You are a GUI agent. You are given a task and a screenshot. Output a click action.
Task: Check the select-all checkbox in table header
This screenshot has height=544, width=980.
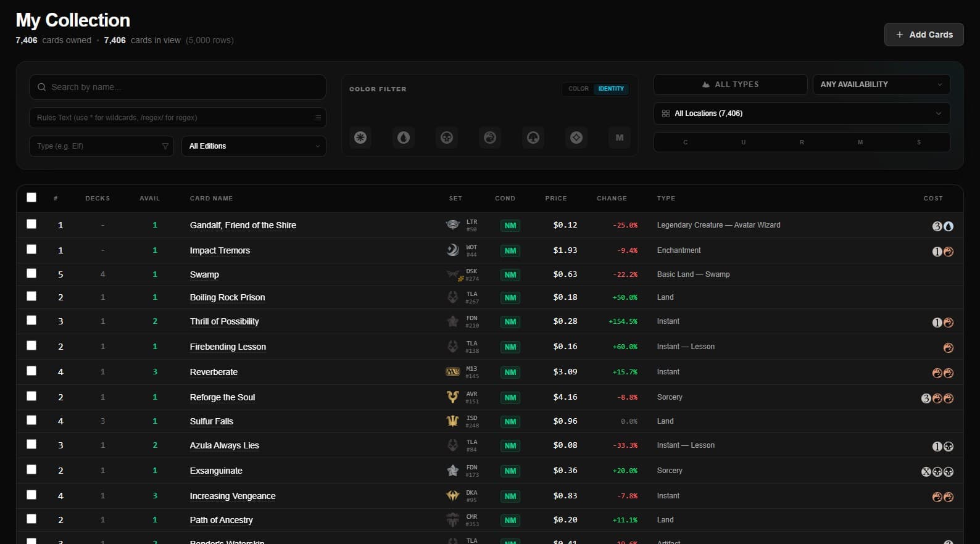[31, 197]
